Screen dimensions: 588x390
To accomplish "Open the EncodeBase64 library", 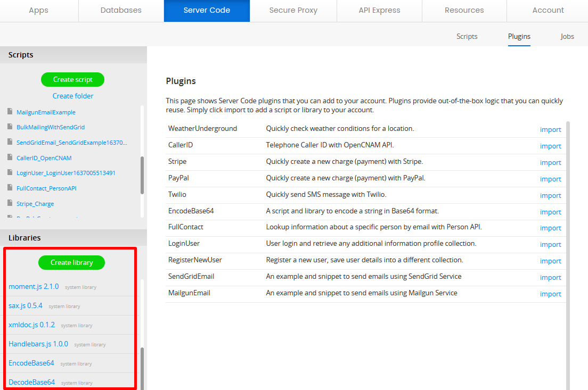I will click(31, 363).
